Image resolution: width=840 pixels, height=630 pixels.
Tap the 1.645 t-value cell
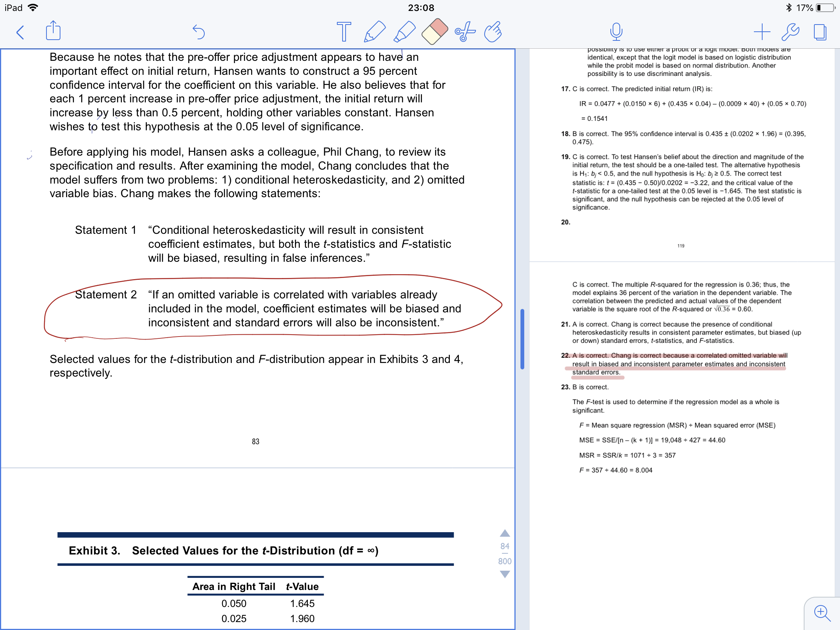[x=302, y=604]
